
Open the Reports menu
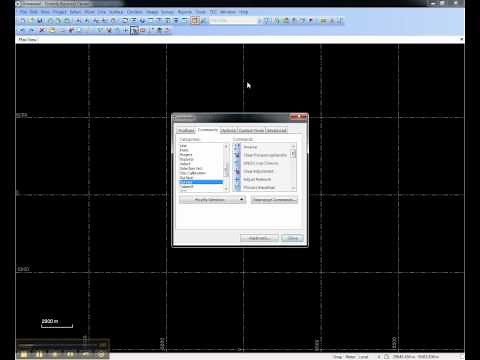click(x=185, y=12)
